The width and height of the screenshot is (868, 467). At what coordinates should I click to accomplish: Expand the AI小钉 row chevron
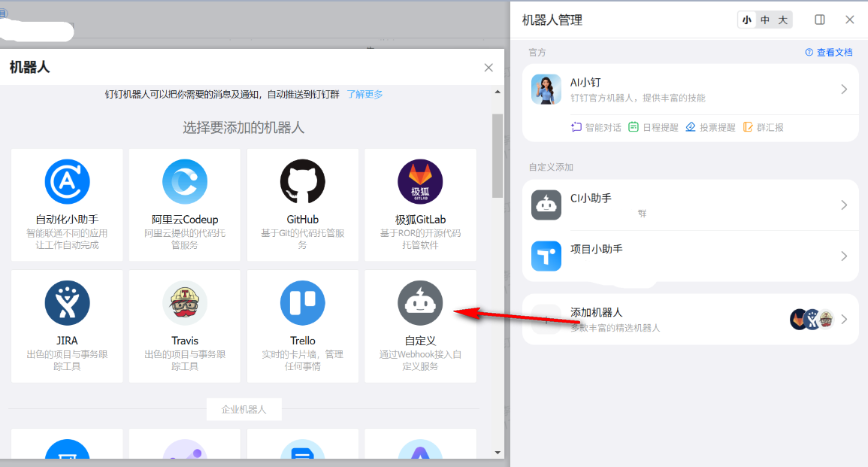coord(844,89)
